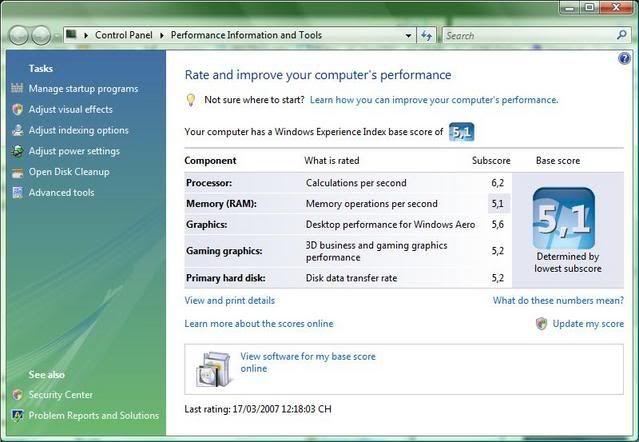Select the Processor row label
639x442 pixels.
pyautogui.click(x=209, y=183)
